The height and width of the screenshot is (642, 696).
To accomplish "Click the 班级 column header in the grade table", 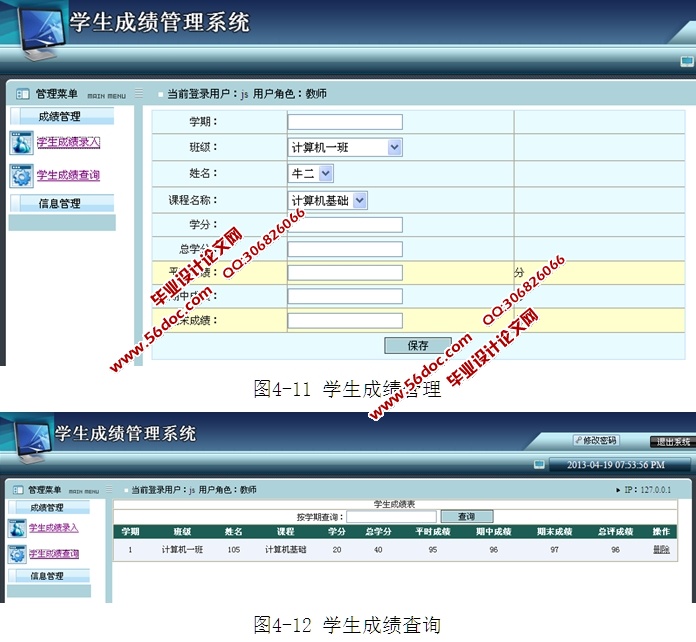I will [182, 531].
